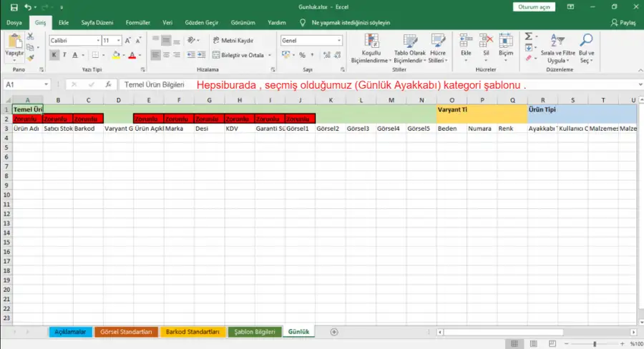Toggle Metni Kaydır wrap text

[x=233, y=40]
